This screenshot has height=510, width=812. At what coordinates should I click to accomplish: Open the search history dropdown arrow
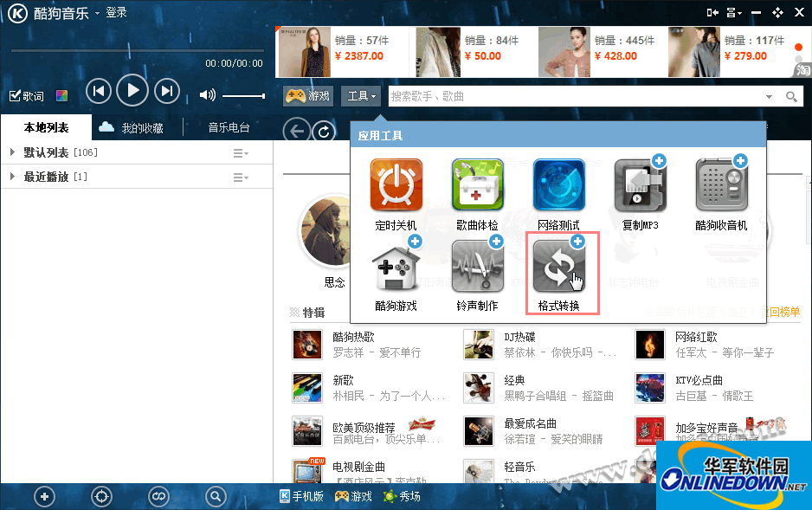[x=769, y=97]
